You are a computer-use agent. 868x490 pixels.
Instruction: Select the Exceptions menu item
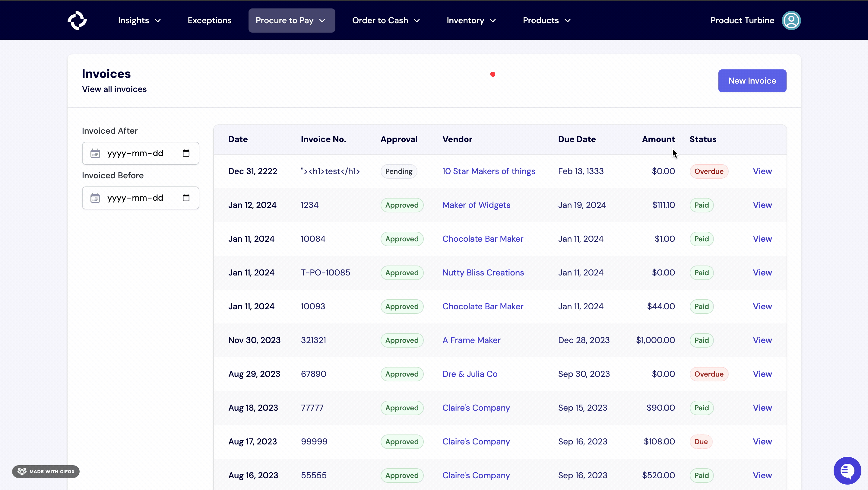click(209, 20)
